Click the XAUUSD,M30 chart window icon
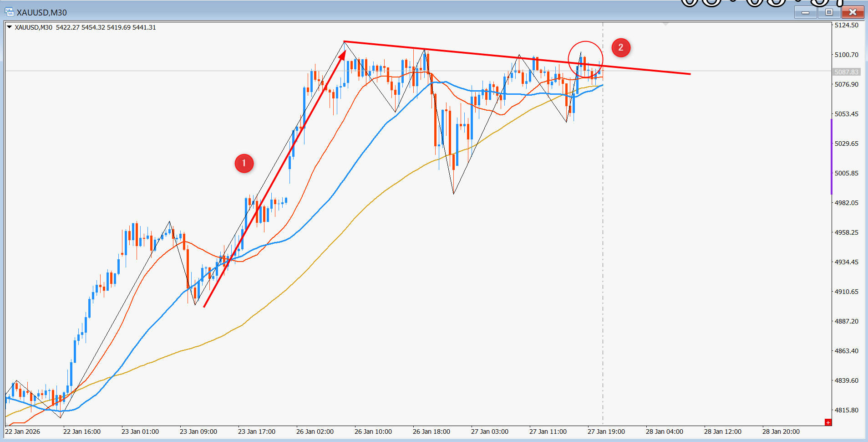868x442 pixels. click(x=9, y=12)
